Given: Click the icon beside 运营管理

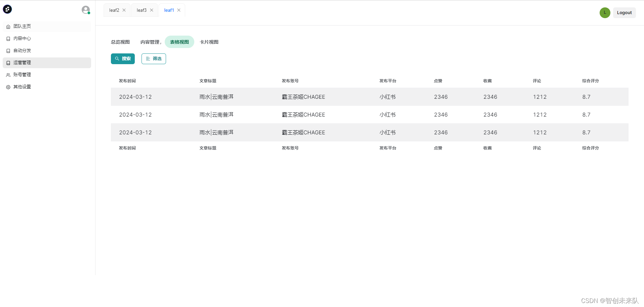Looking at the screenshot, I should point(8,63).
